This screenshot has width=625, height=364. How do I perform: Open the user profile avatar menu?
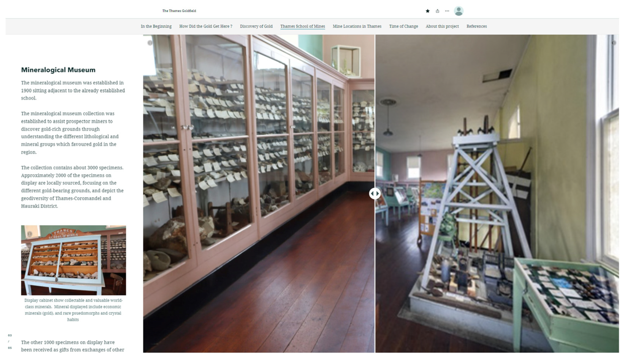(x=459, y=11)
